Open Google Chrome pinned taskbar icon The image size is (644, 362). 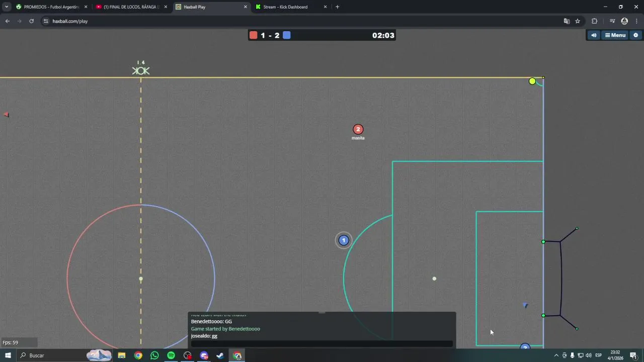point(138,355)
